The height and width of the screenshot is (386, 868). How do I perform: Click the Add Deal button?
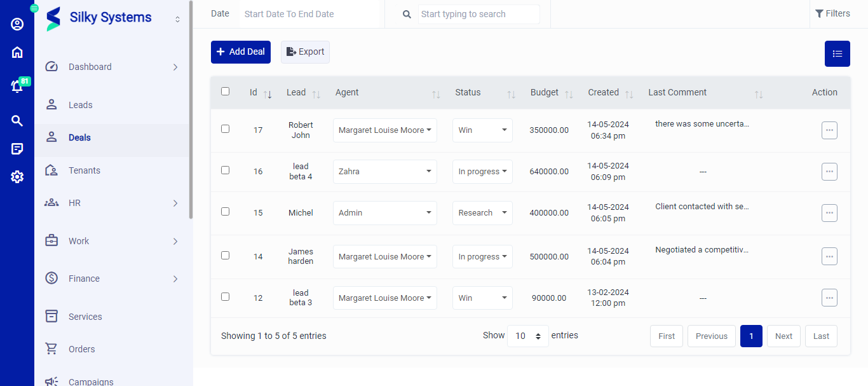(x=240, y=52)
